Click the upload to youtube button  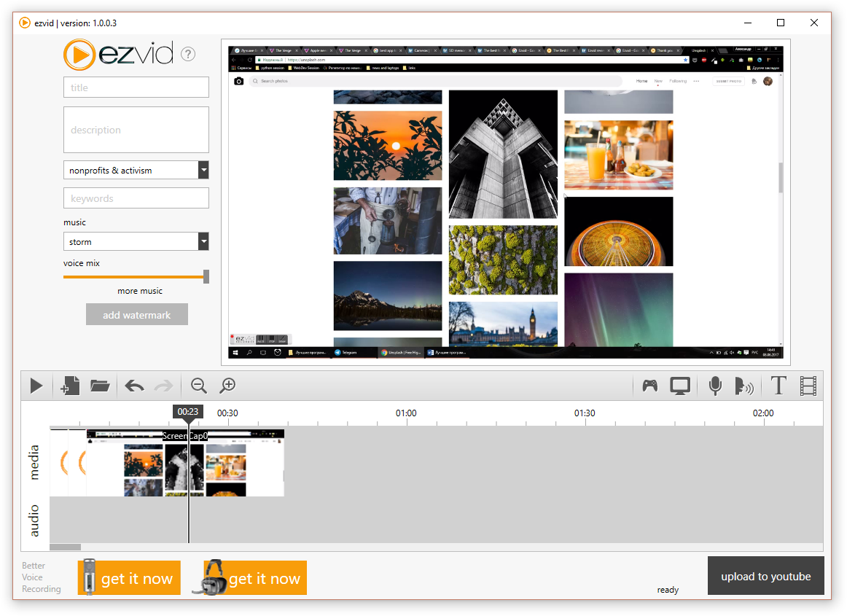[765, 576]
